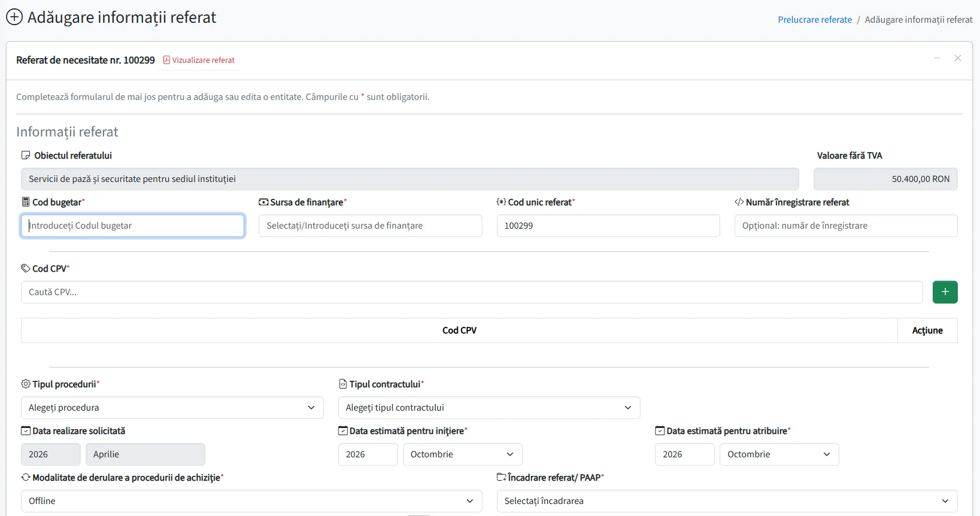Open the Selectați încadrarea dropdown

(x=727, y=501)
